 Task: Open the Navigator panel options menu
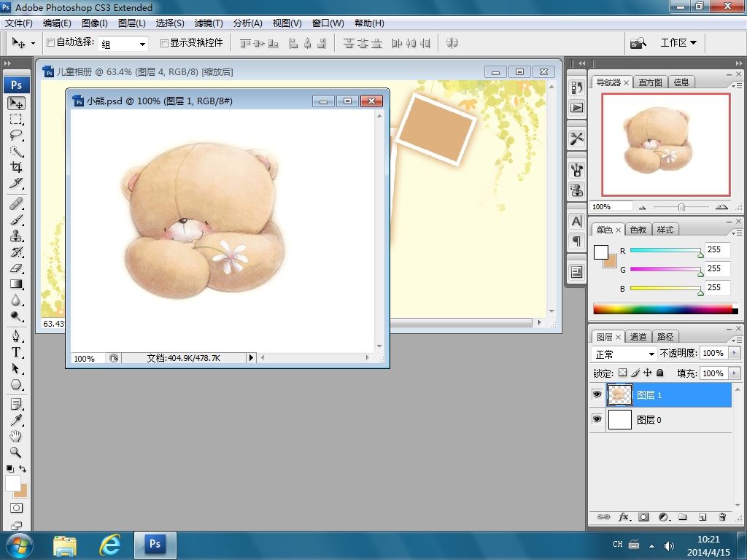point(737,85)
